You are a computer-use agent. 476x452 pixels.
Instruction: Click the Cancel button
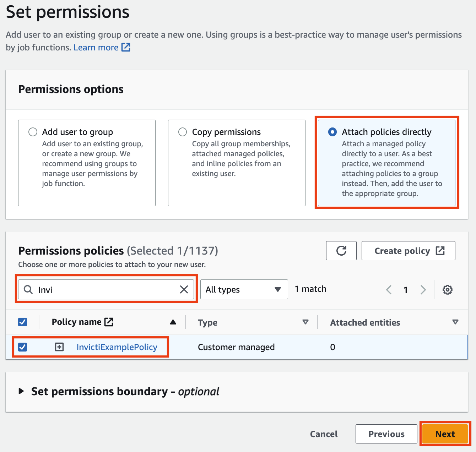coord(323,434)
